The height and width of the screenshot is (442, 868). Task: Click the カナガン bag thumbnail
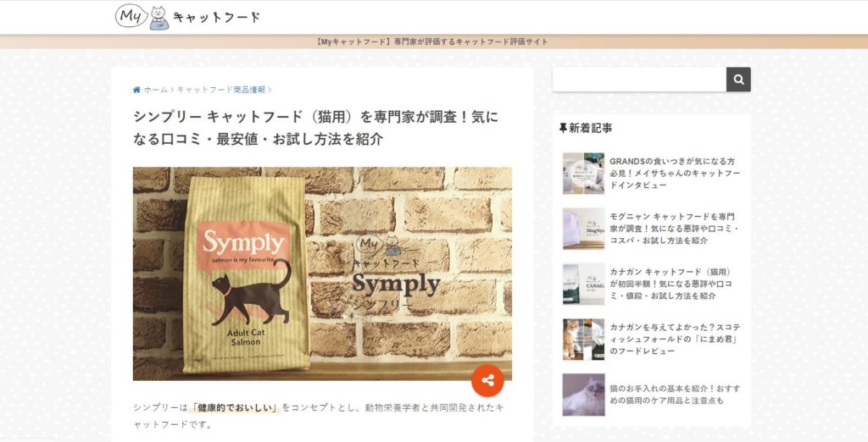coord(583,284)
